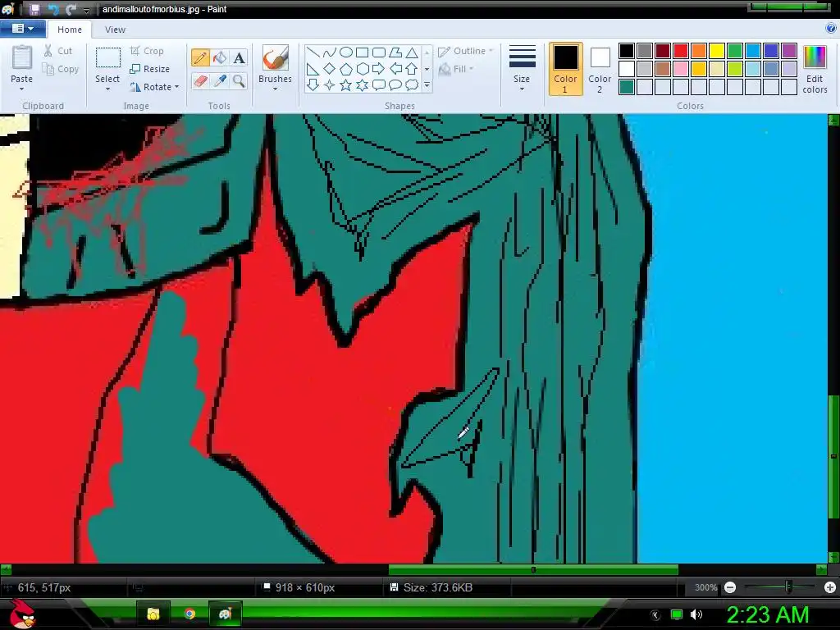Open Paint Help question mark

[831, 29]
